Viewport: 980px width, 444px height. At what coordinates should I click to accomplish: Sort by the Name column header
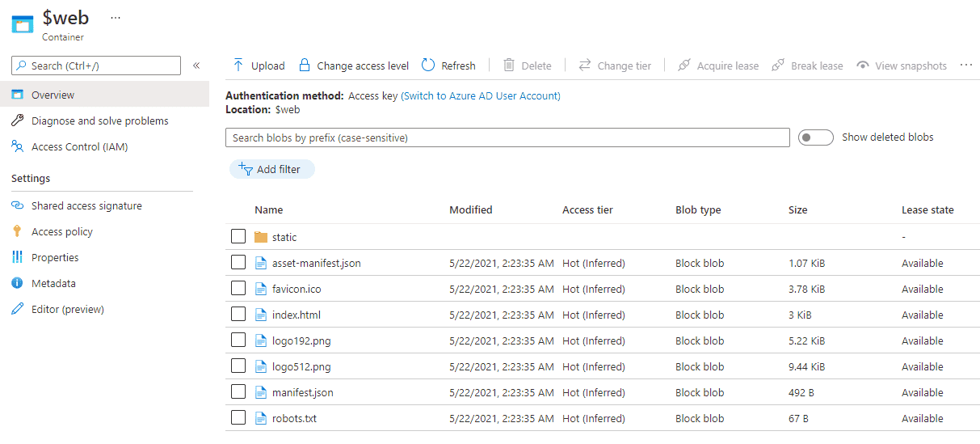[269, 209]
